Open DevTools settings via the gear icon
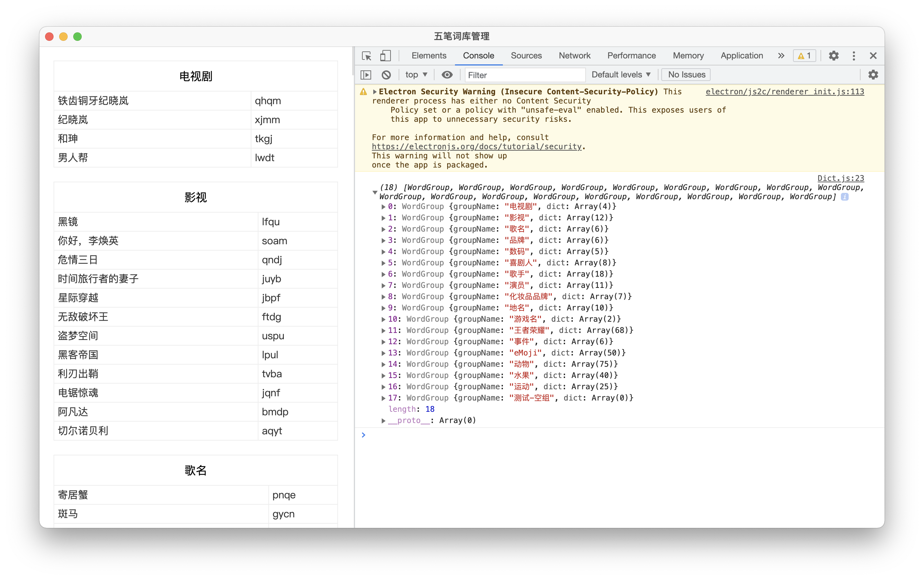The image size is (924, 580). 833,56
